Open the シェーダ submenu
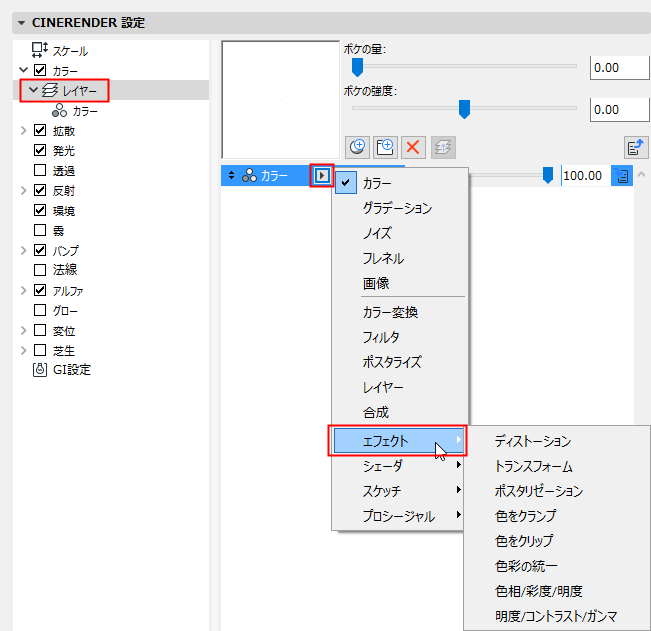The width and height of the screenshot is (651, 631). coord(399,466)
